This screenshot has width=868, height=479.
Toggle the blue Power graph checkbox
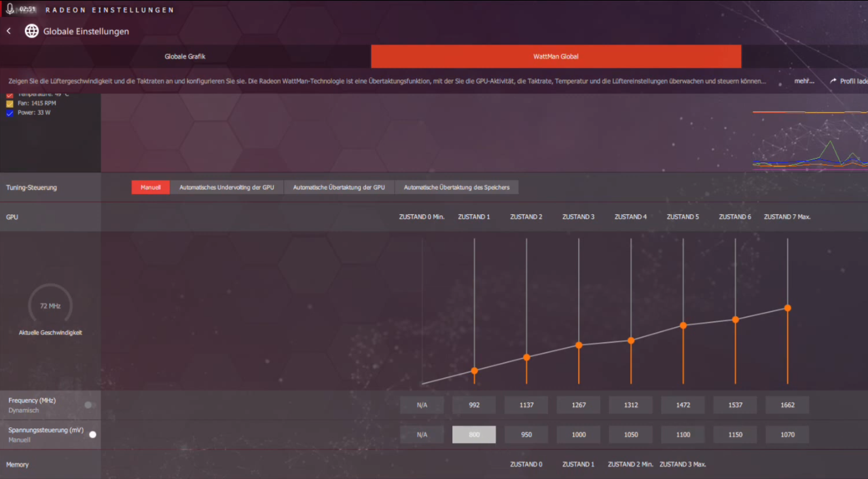(10, 113)
